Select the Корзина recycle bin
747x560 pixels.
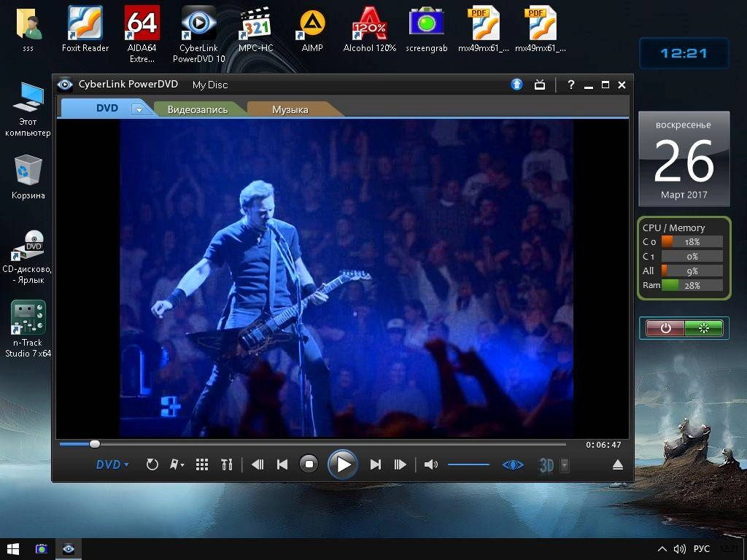28,177
